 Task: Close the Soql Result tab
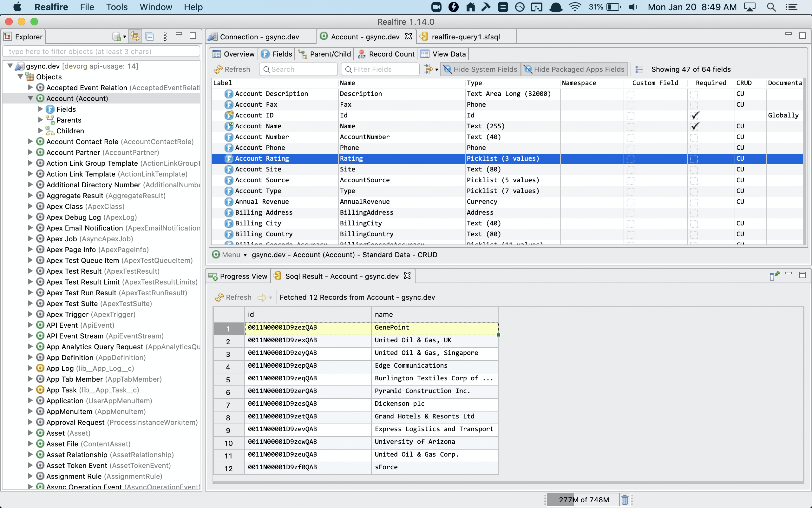(x=407, y=276)
